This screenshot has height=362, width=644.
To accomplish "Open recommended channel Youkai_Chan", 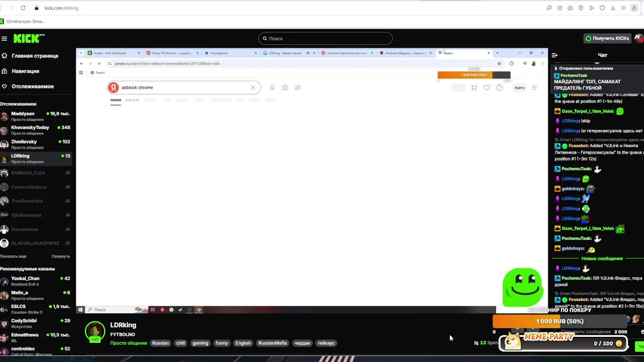I will pyautogui.click(x=36, y=281).
